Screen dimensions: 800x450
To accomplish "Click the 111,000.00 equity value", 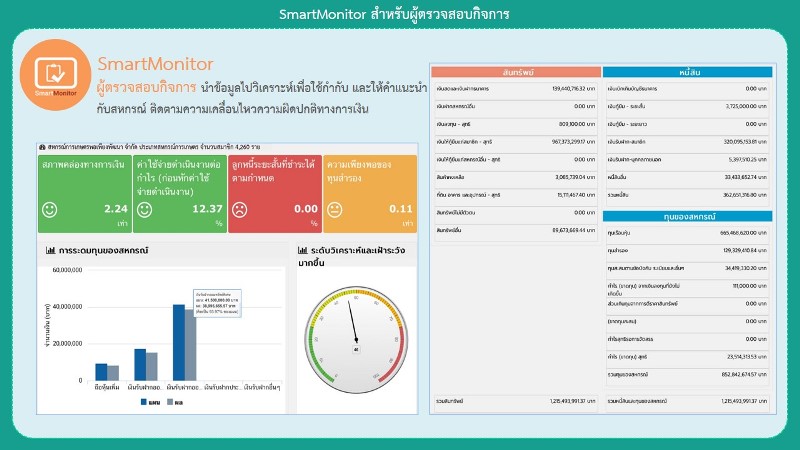I will tap(749, 286).
